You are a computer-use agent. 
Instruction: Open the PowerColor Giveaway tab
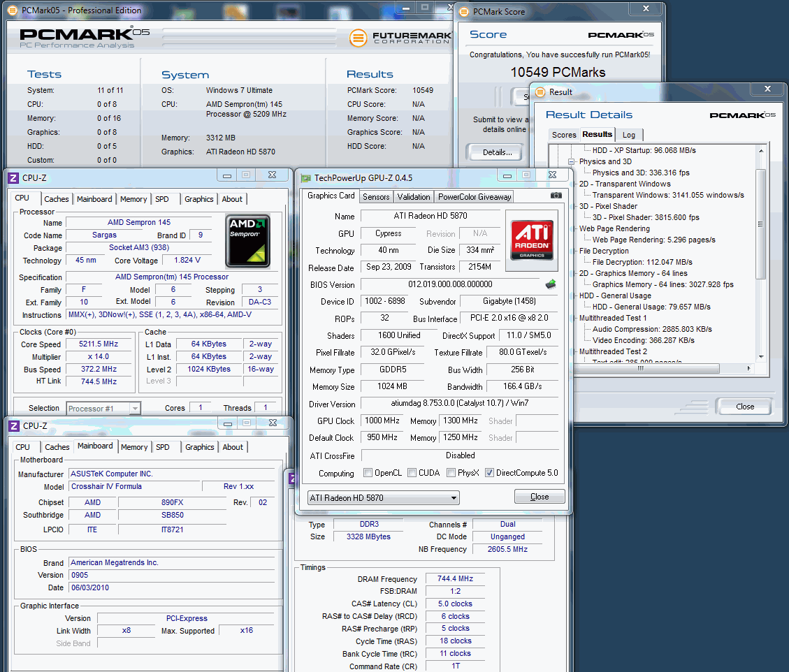click(475, 197)
